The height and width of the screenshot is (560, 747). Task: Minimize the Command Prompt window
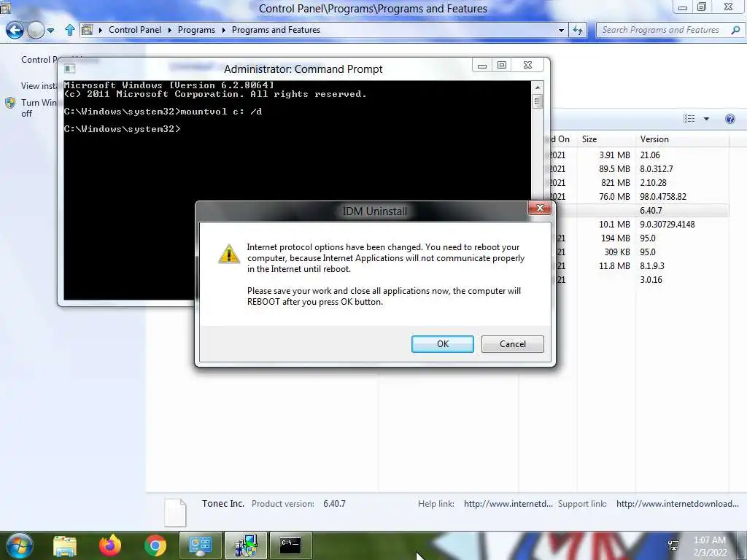click(x=482, y=65)
